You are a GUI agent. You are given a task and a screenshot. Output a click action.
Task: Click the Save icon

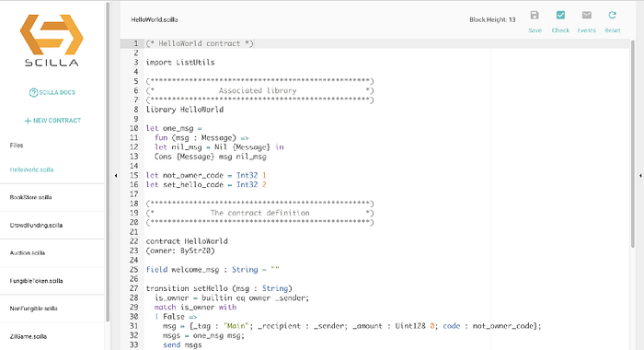(535, 16)
